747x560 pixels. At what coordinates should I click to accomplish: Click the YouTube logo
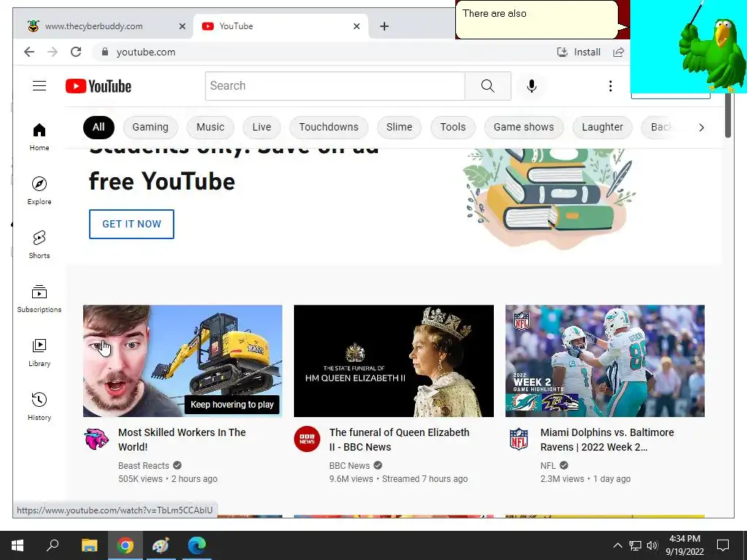[x=98, y=86]
